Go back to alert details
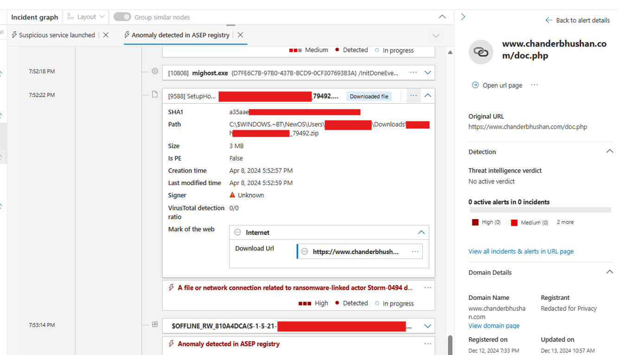This screenshot has width=644, height=355. coord(577,20)
